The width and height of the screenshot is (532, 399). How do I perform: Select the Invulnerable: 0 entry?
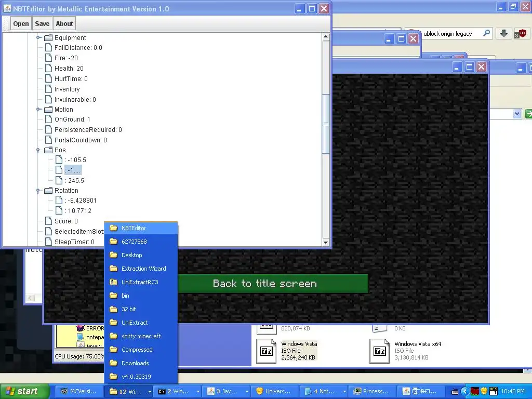coord(75,99)
